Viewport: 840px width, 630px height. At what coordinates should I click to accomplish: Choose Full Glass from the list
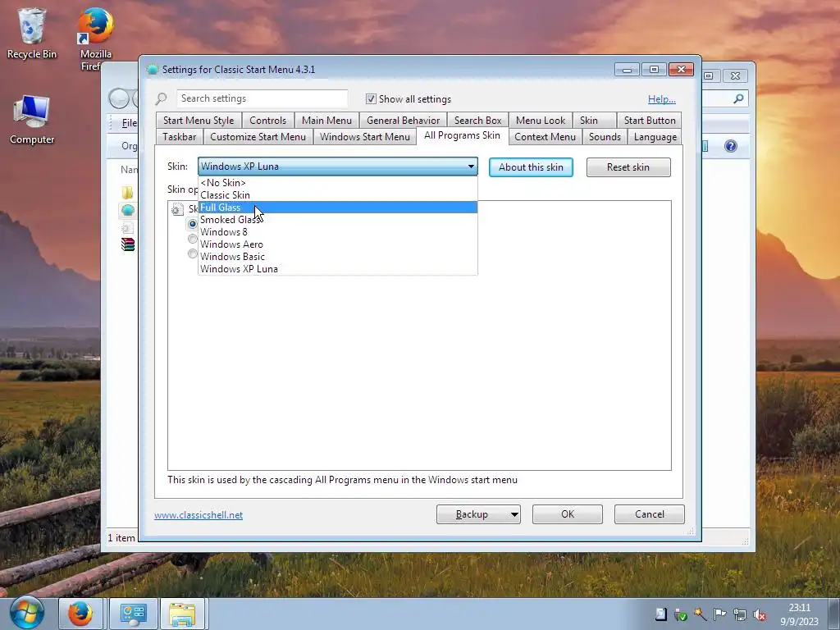point(337,208)
